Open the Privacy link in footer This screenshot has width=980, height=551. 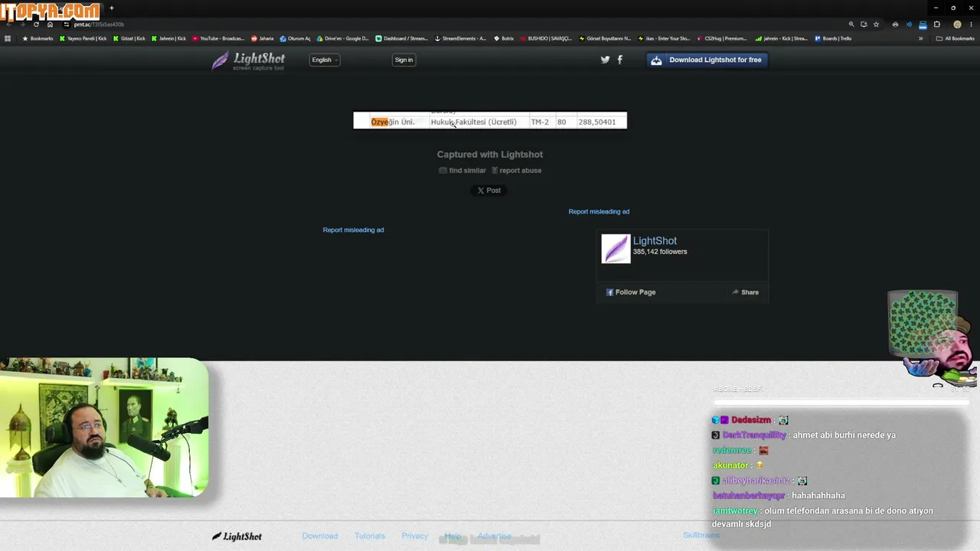(415, 536)
